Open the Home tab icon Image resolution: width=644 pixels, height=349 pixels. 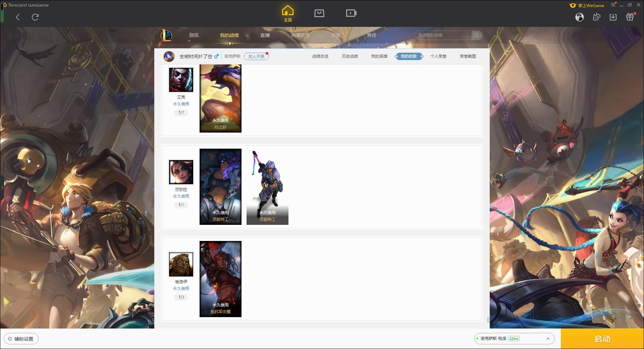(288, 14)
